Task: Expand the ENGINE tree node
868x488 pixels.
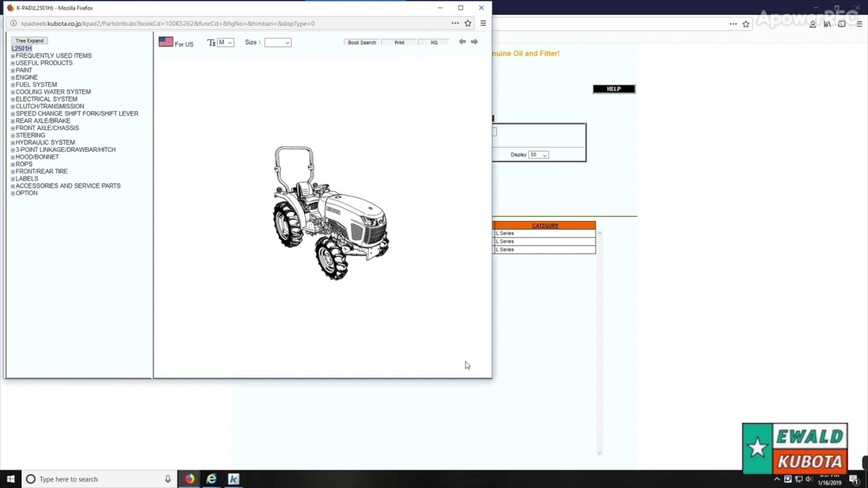Action: click(x=12, y=77)
